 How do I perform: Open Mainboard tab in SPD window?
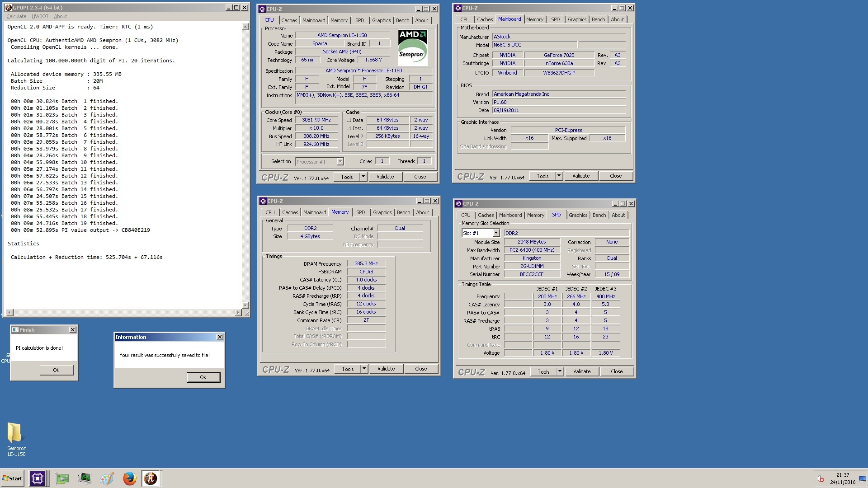(x=510, y=215)
